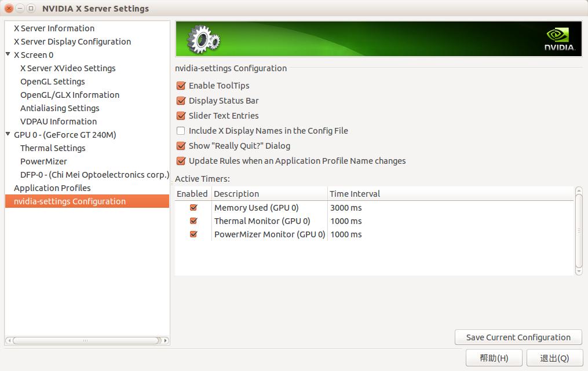Enable ToolTips checkbox toggle

tap(181, 86)
